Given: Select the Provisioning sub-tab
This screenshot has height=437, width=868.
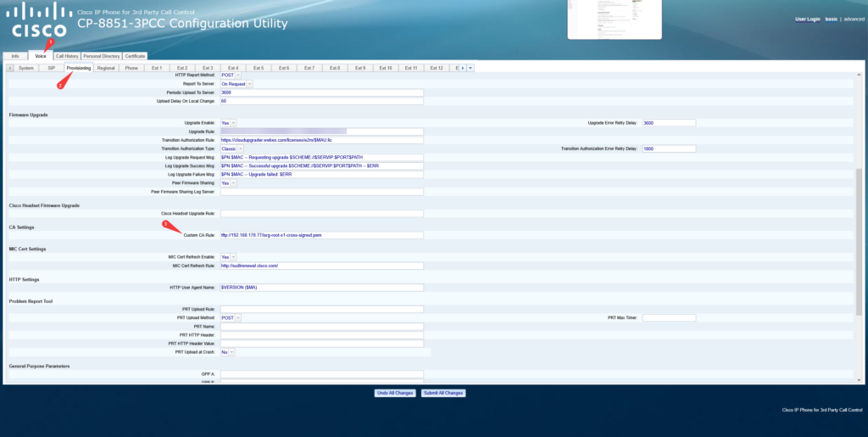Looking at the screenshot, I should pos(79,68).
